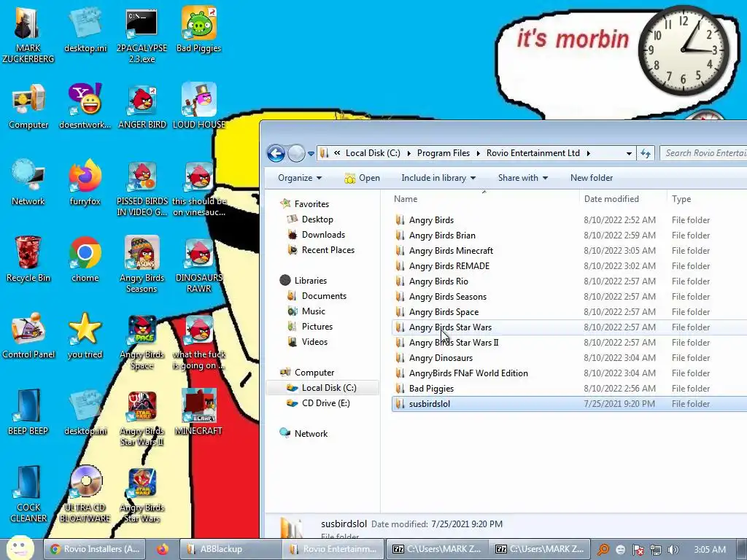Image resolution: width=747 pixels, height=560 pixels.
Task: Click the address bar refresh button
Action: click(x=646, y=153)
